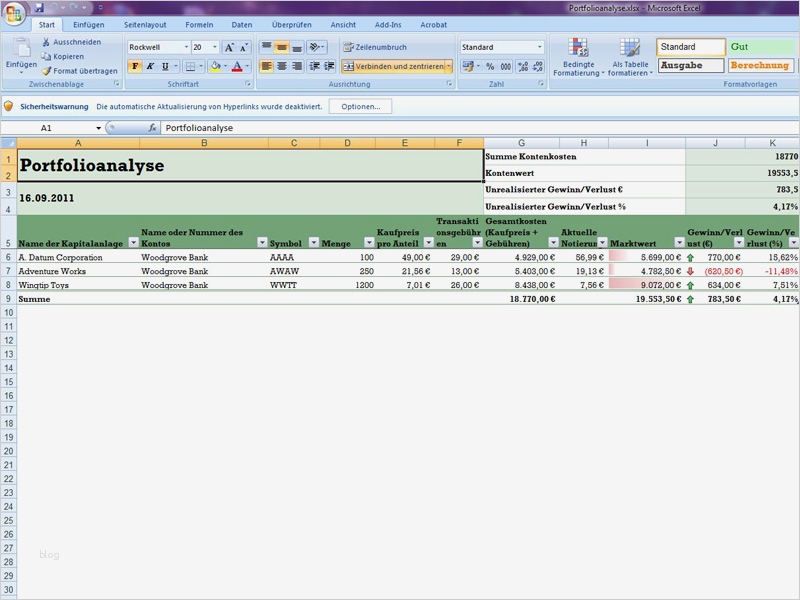The height and width of the screenshot is (600, 800).
Task: Decrease font size with small A
Action: coord(244,47)
